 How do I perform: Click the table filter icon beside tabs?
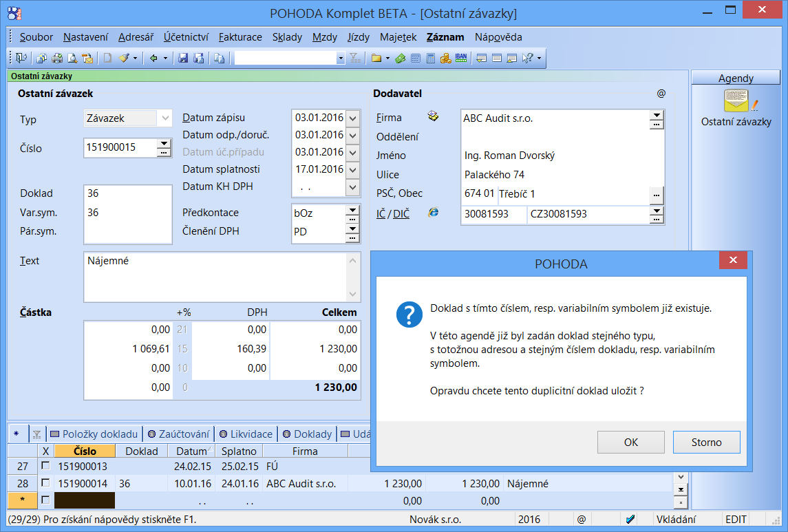(36, 434)
